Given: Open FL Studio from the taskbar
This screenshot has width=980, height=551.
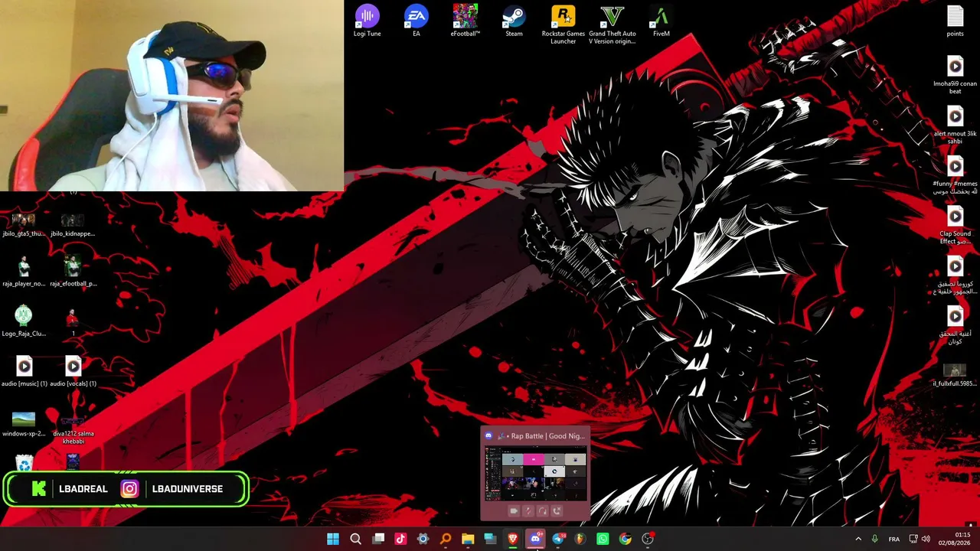Looking at the screenshot, I should (580, 539).
